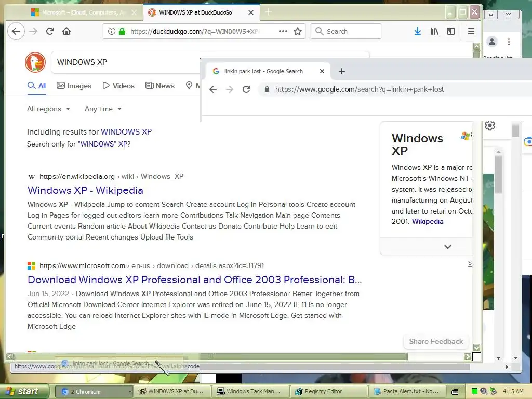Click the DuckDuckGo duck logo
532x399 pixels.
[35, 62]
